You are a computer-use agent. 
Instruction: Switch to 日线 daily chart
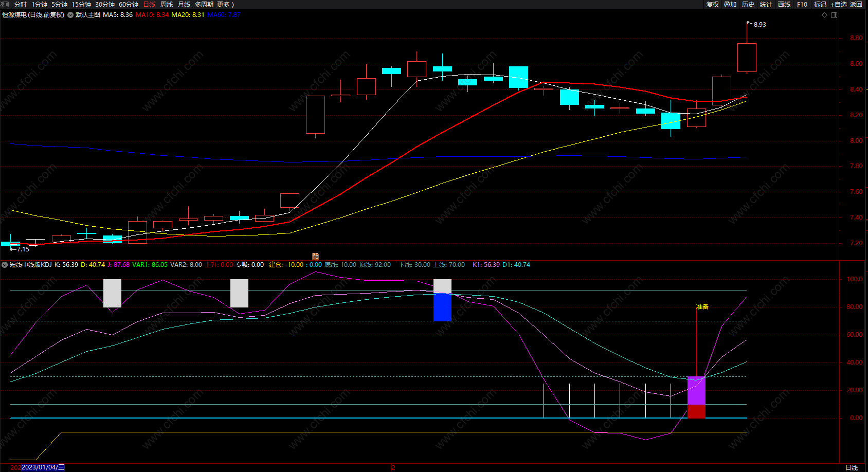(x=149, y=4)
